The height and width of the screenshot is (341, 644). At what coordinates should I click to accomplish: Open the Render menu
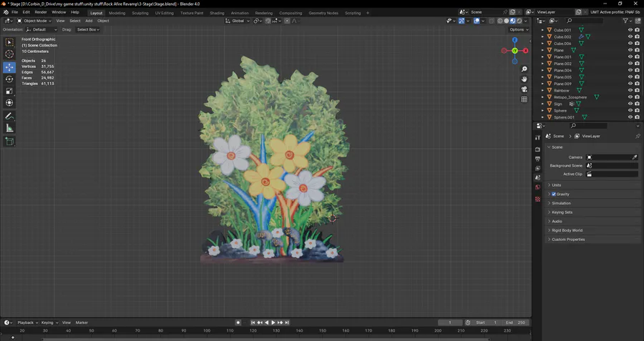41,12
